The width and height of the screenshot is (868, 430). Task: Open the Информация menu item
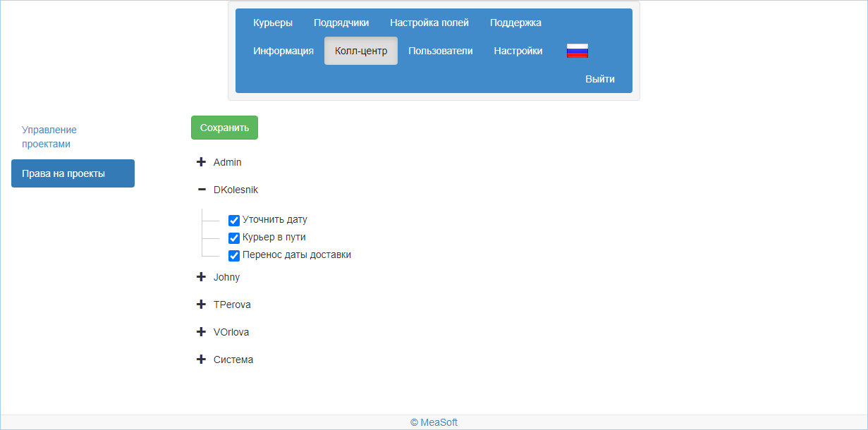[x=283, y=51]
